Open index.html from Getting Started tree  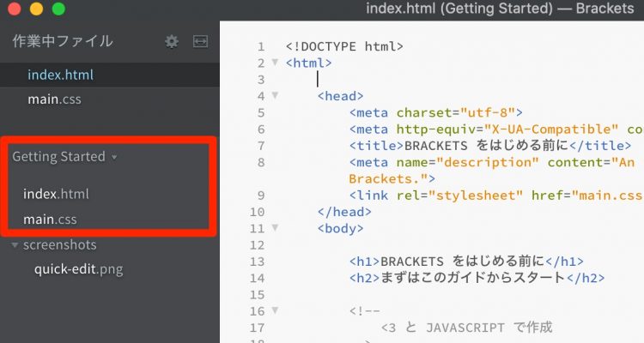click(56, 194)
